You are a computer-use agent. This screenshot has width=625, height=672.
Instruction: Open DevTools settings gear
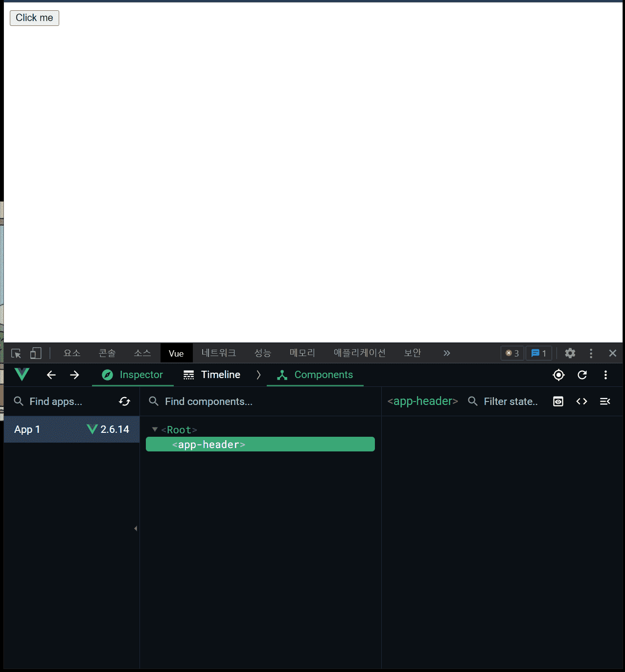(x=570, y=353)
